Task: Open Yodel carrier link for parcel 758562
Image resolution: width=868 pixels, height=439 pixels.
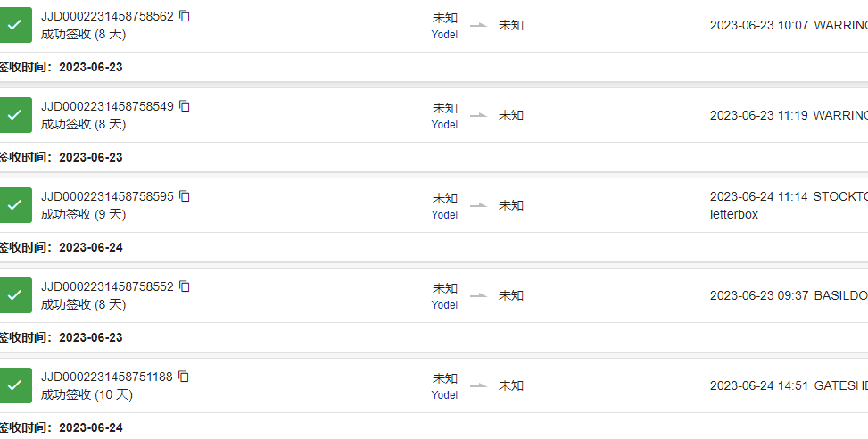Action: click(x=444, y=34)
